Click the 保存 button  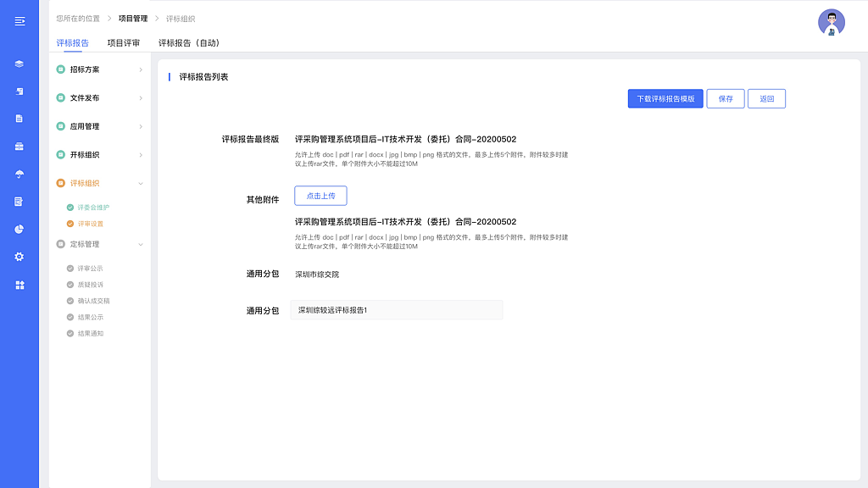[725, 98]
